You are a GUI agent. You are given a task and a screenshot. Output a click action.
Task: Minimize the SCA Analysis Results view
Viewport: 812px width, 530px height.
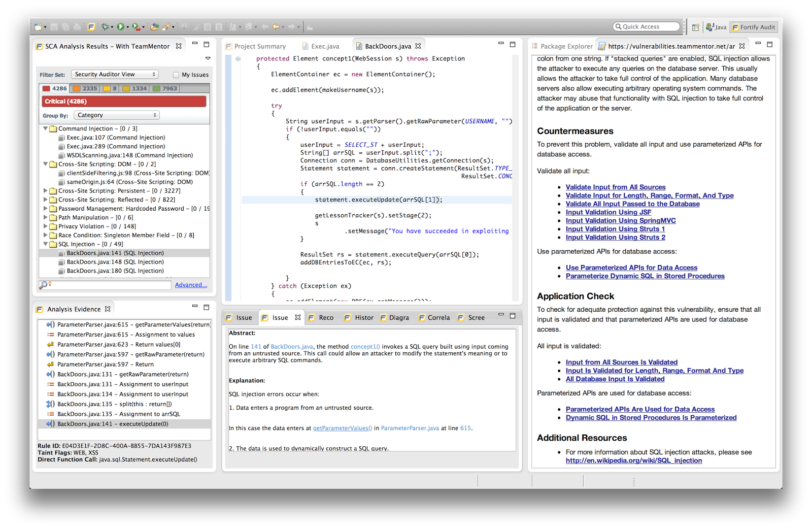tap(194, 44)
